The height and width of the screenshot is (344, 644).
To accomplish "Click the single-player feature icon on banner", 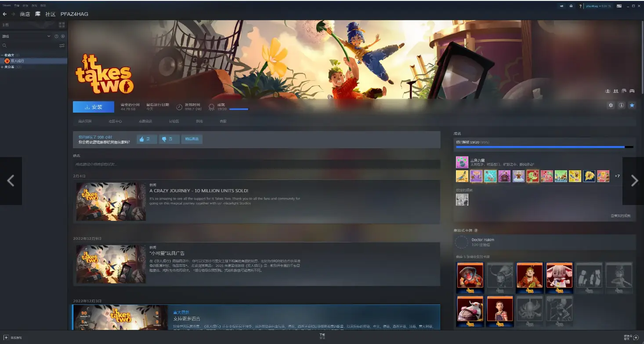I will (x=608, y=91).
